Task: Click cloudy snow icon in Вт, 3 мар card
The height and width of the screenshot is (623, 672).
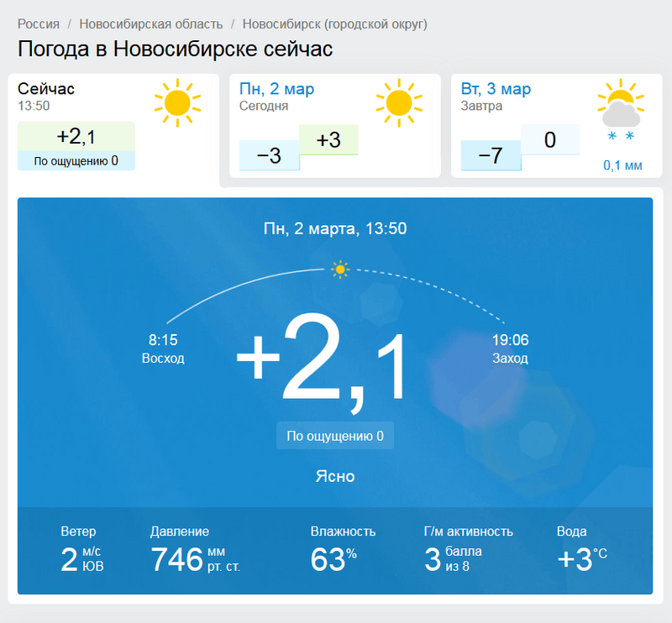Action: click(x=621, y=110)
